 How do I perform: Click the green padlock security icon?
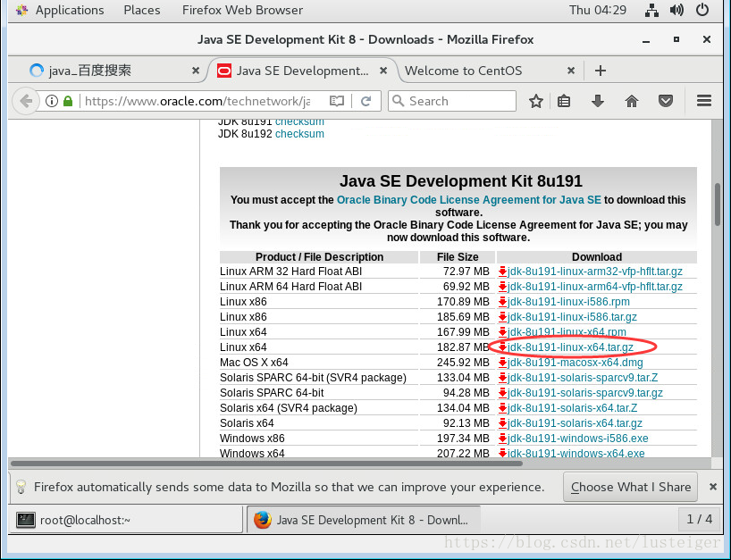coord(68,101)
